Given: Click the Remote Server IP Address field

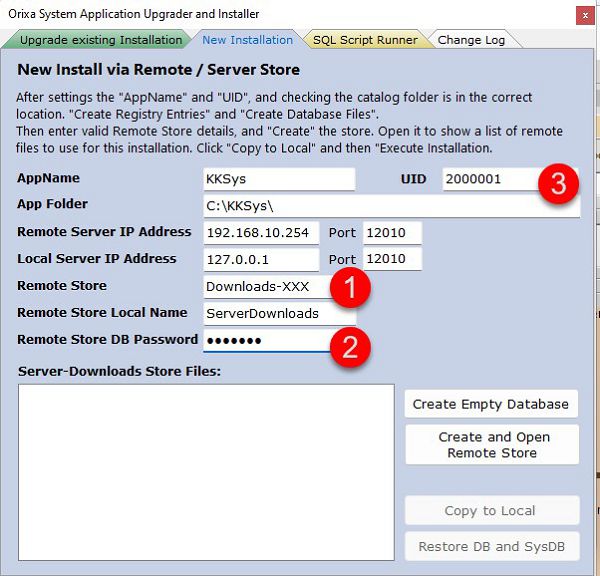Looking at the screenshot, I should click(261, 233).
